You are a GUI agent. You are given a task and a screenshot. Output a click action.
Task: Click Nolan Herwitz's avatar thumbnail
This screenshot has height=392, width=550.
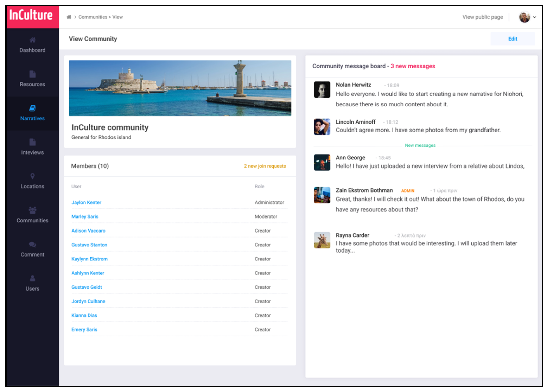(x=322, y=89)
